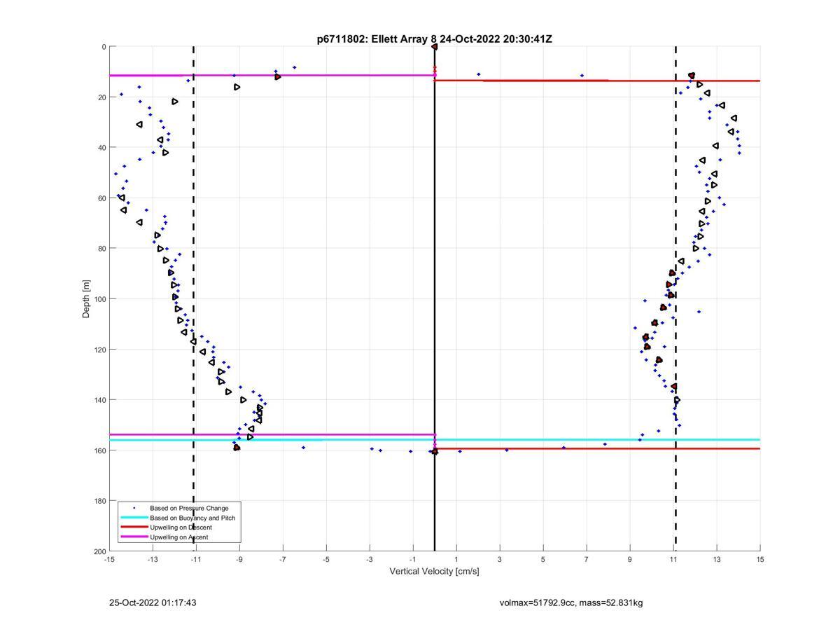
Task: Click the red line sample in the legend
Action: click(134, 527)
